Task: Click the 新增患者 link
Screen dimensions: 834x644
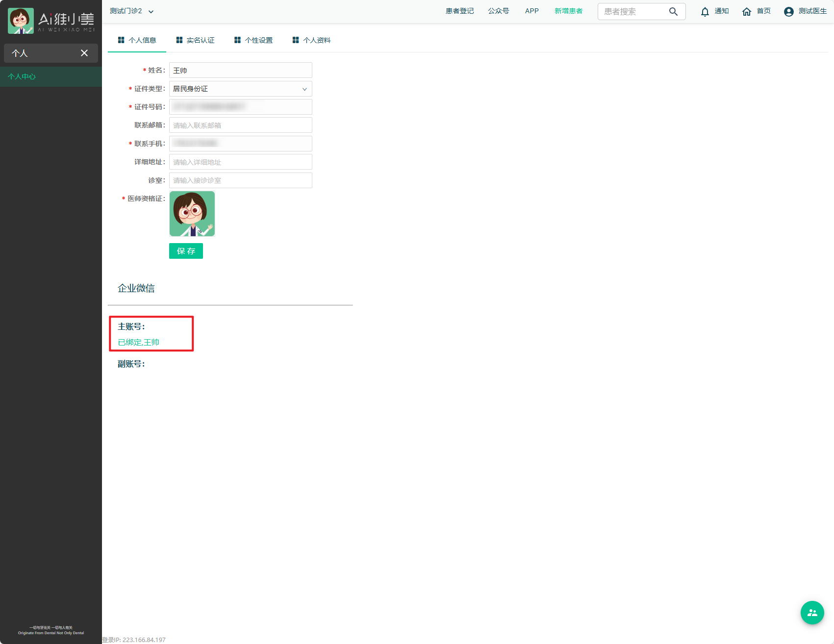Action: [x=568, y=11]
